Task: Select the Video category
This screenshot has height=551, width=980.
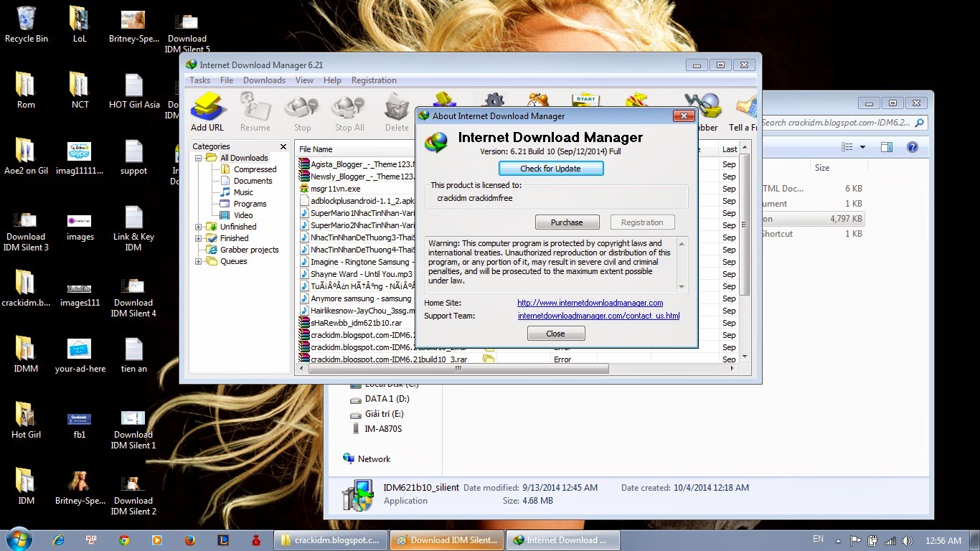Action: [243, 215]
